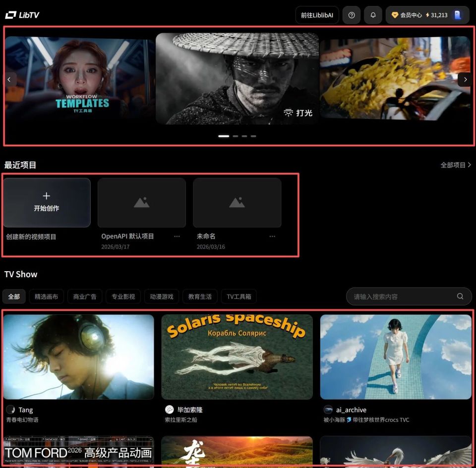Image resolution: width=476 pixels, height=468 pixels.
Task: Switch to 精选画布 tab
Action: 47,296
